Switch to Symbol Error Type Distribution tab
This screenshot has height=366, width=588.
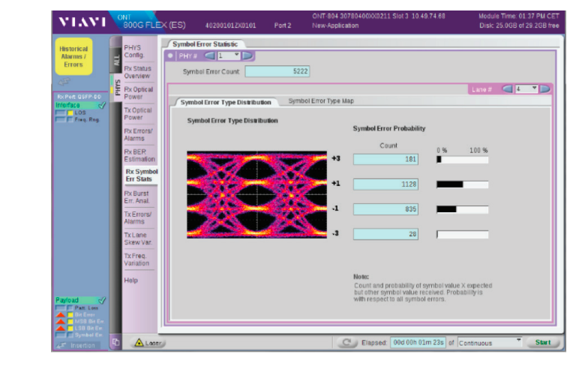point(225,102)
